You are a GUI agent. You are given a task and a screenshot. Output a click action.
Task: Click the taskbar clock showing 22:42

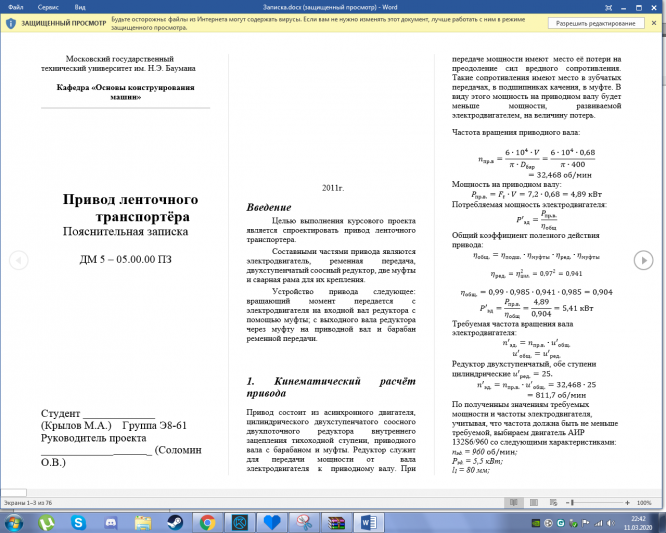[638, 523]
